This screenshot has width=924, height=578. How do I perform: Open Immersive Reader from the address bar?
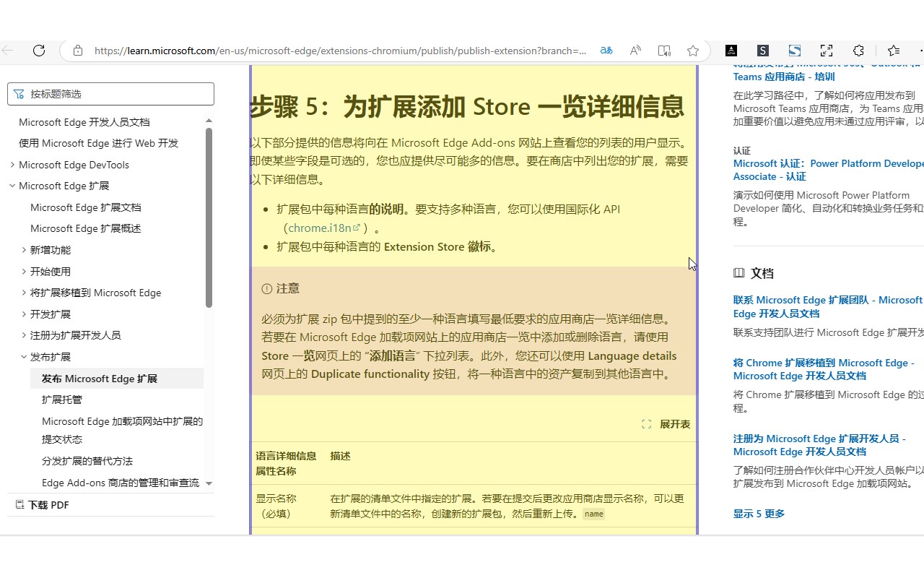(664, 51)
